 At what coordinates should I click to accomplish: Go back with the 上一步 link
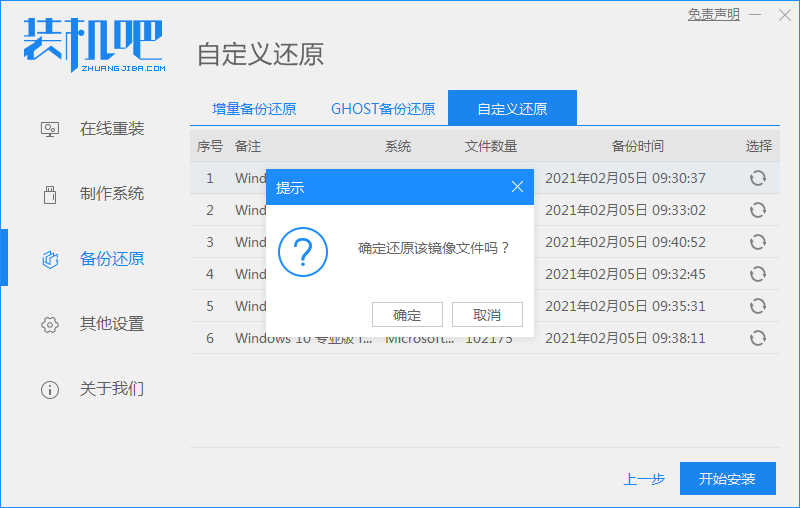644,479
